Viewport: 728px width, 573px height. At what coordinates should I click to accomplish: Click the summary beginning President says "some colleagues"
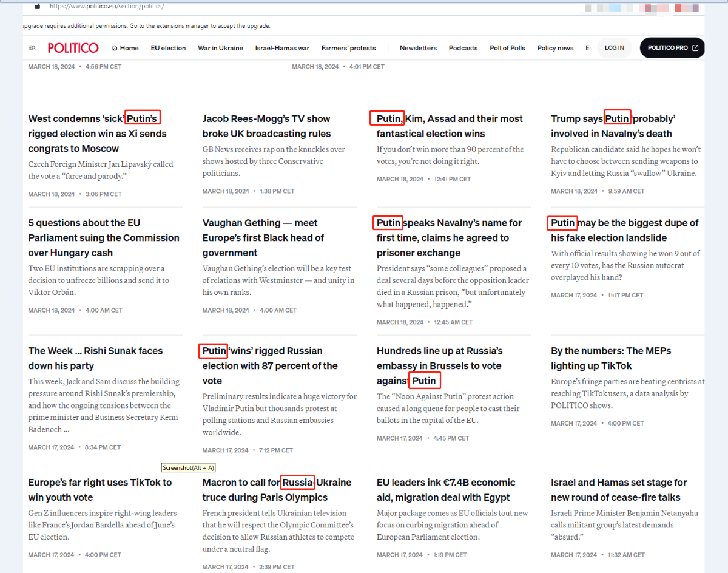[x=453, y=286]
